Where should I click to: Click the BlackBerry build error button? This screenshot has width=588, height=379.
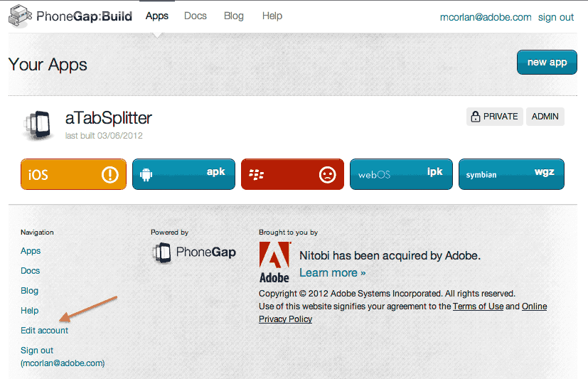pyautogui.click(x=292, y=174)
